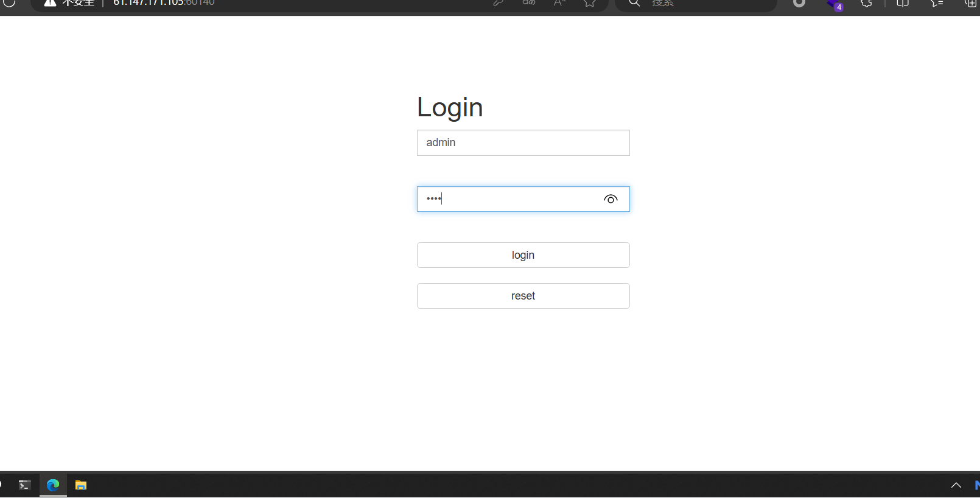
Task: Click the Login heading text
Action: click(x=450, y=108)
